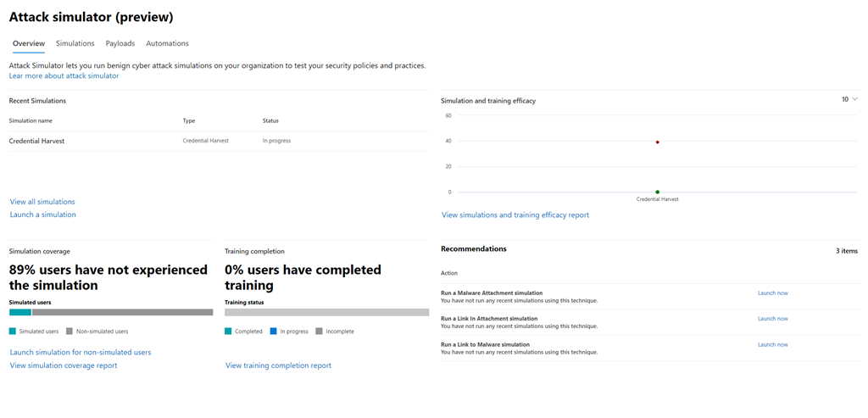Open View training completion report
The image size is (868, 418).
(x=278, y=365)
